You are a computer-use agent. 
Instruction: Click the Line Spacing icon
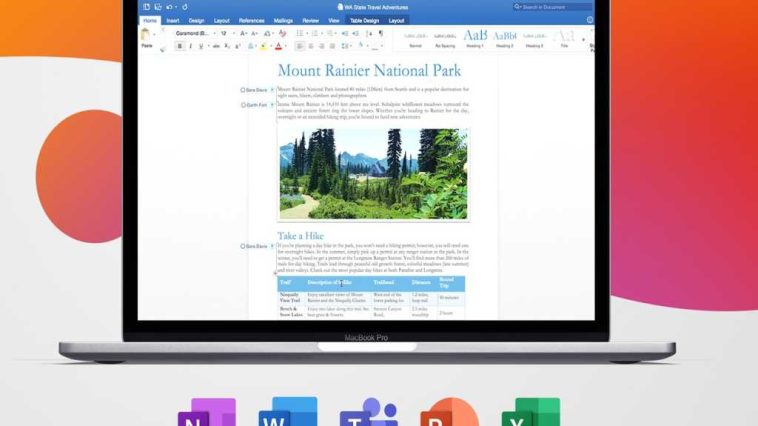tap(345, 46)
